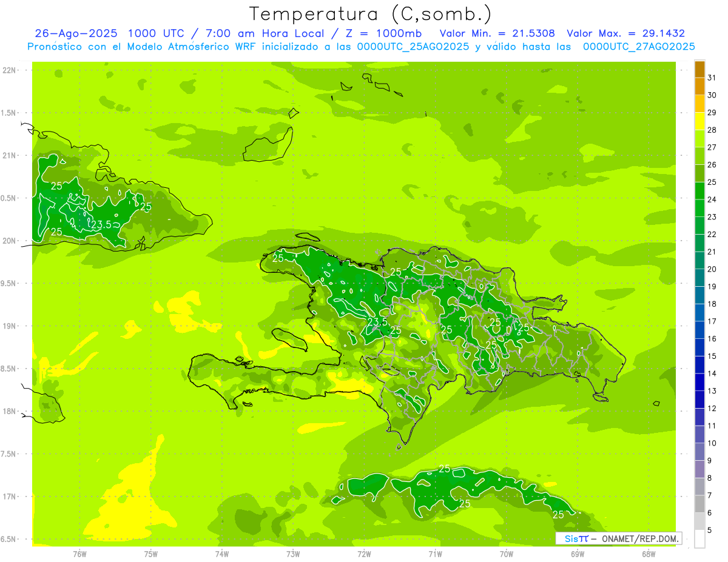Image resolution: width=728 pixels, height=562 pixels.
Task: Click the "22N" latitude axis label
Action: (9, 70)
